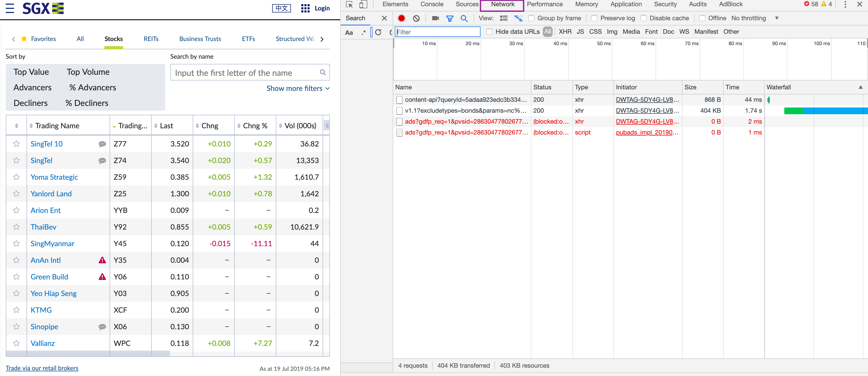Click the network Filter text field

click(437, 32)
